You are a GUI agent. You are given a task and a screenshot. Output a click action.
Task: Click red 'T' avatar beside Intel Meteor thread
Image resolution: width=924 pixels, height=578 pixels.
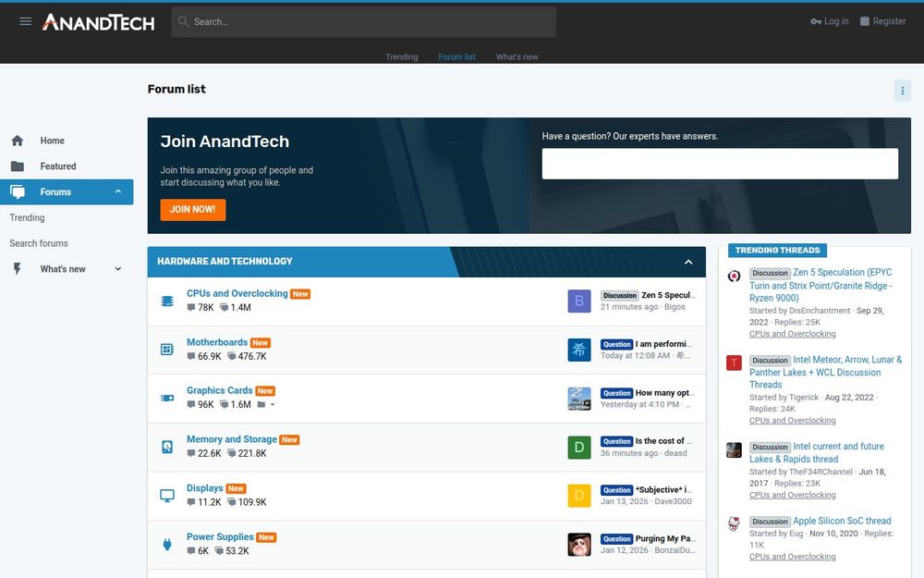(x=734, y=363)
